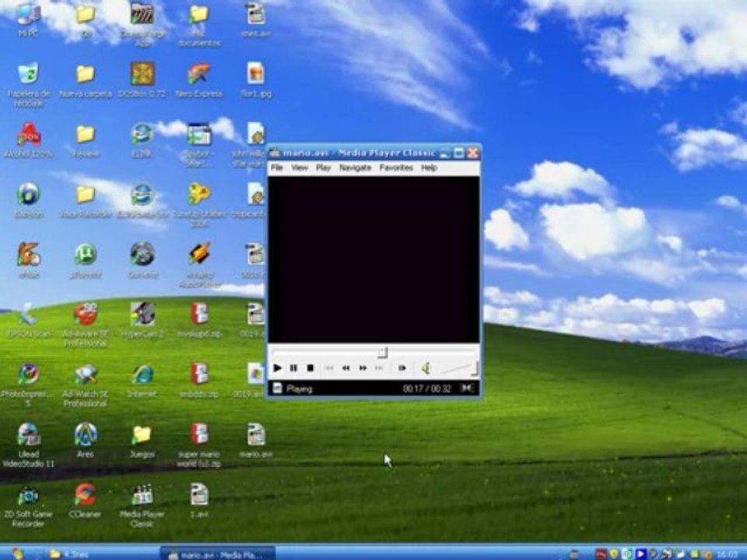Viewport: 747px width, 560px height.
Task: Select the eMule desktop icon
Action: [28, 261]
